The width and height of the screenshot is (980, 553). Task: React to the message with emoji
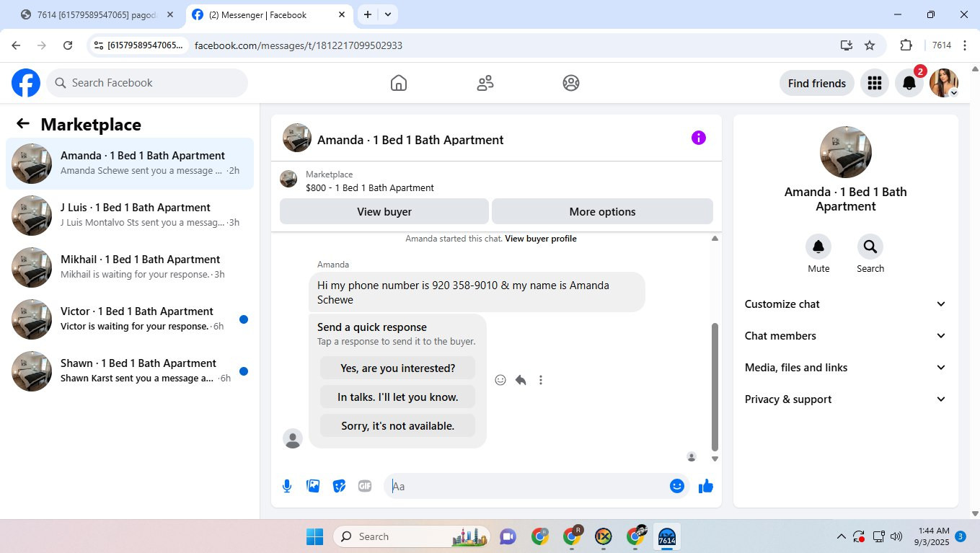click(500, 380)
